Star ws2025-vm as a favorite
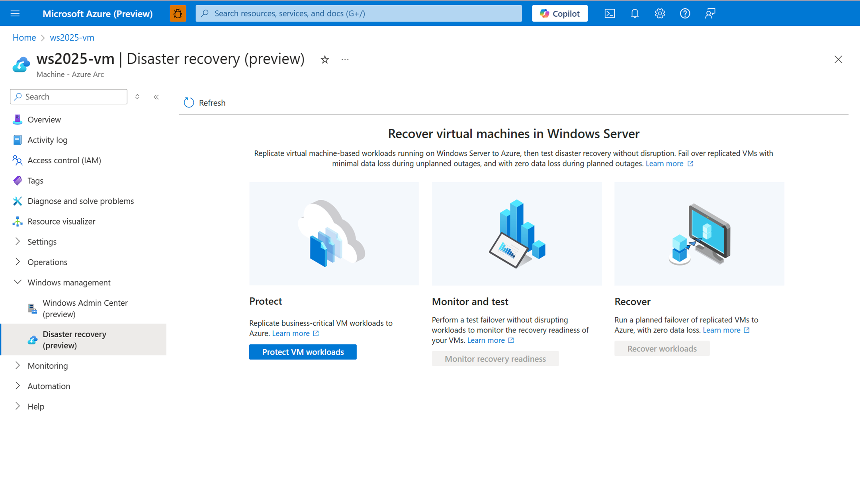860x504 pixels. tap(325, 59)
